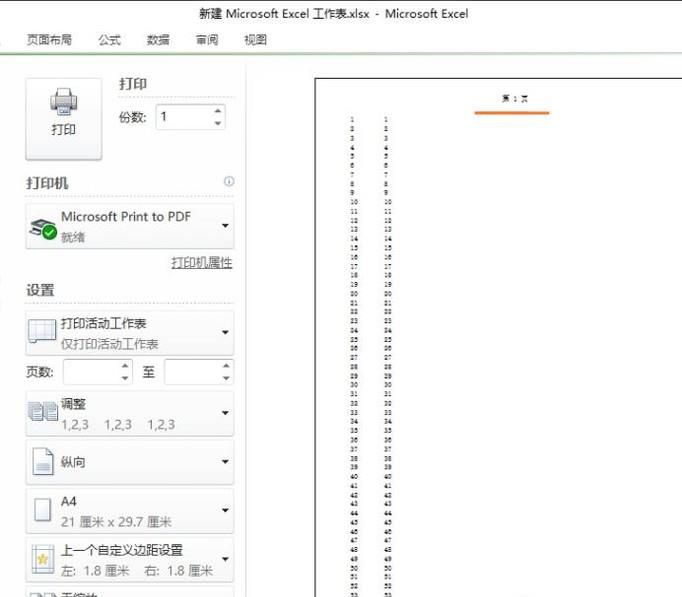Decrement the starting page number
The width and height of the screenshot is (682, 597).
tap(125, 378)
